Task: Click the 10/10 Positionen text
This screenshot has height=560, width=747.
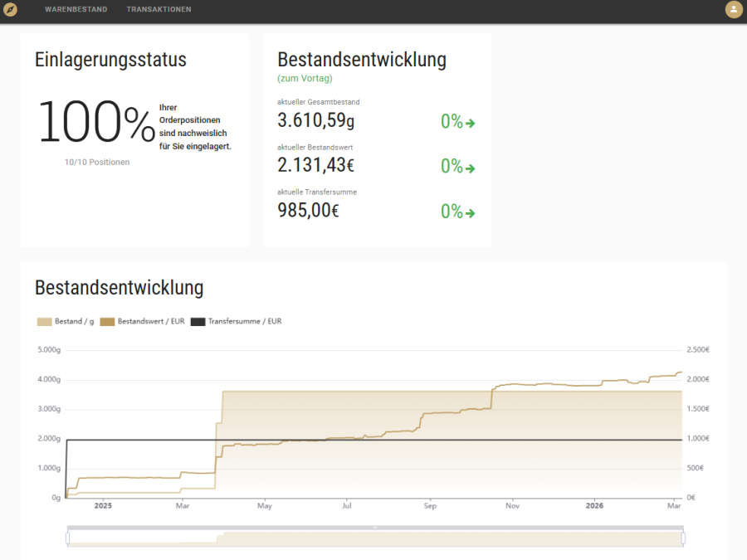Action: (97, 162)
